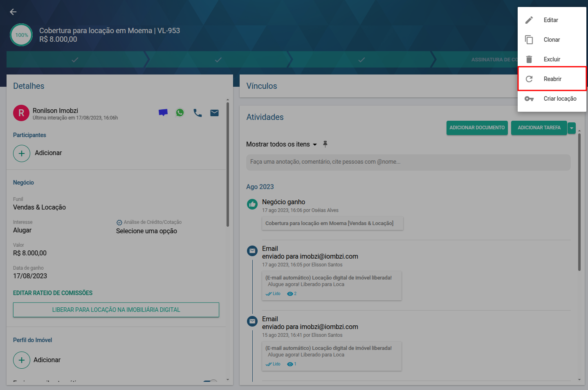Click Adicionar label under Participantes
Screen dimensions: 588x390
(x=48, y=153)
